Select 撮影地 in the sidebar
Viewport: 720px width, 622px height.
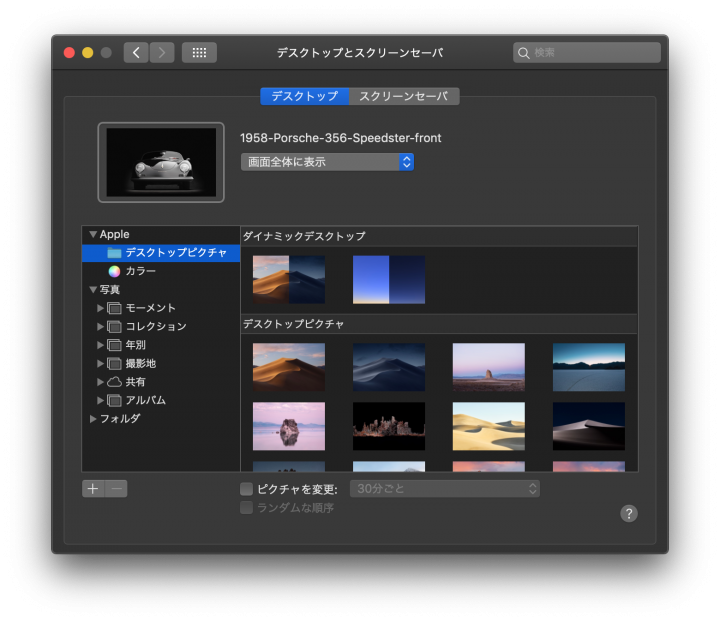[161, 364]
